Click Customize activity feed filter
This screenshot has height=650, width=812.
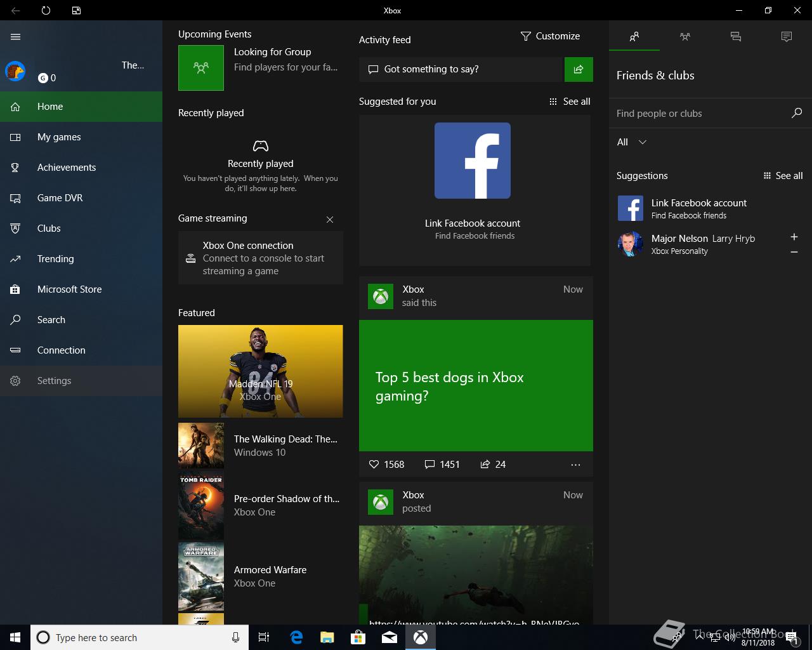pyautogui.click(x=550, y=36)
